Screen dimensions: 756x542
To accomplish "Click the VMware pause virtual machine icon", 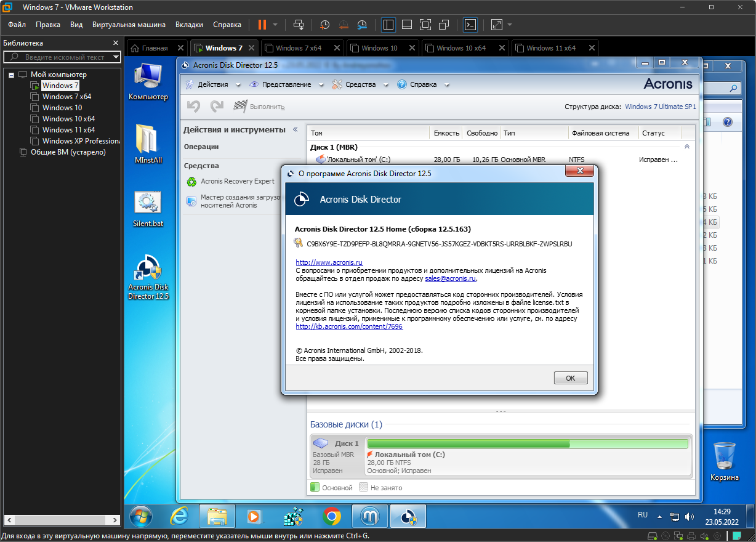I will (x=262, y=25).
